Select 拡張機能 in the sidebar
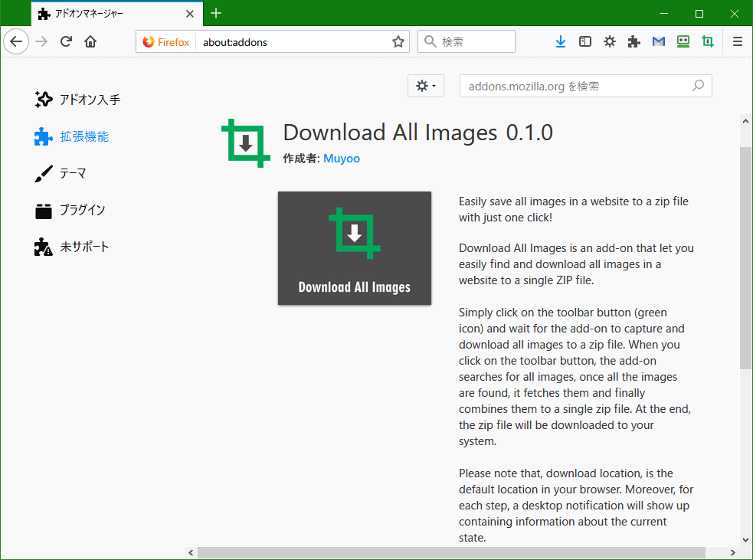 click(71, 136)
